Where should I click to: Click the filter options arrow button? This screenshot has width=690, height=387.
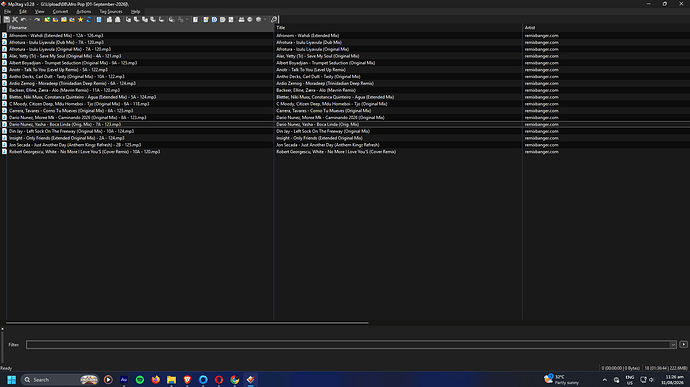(683, 344)
